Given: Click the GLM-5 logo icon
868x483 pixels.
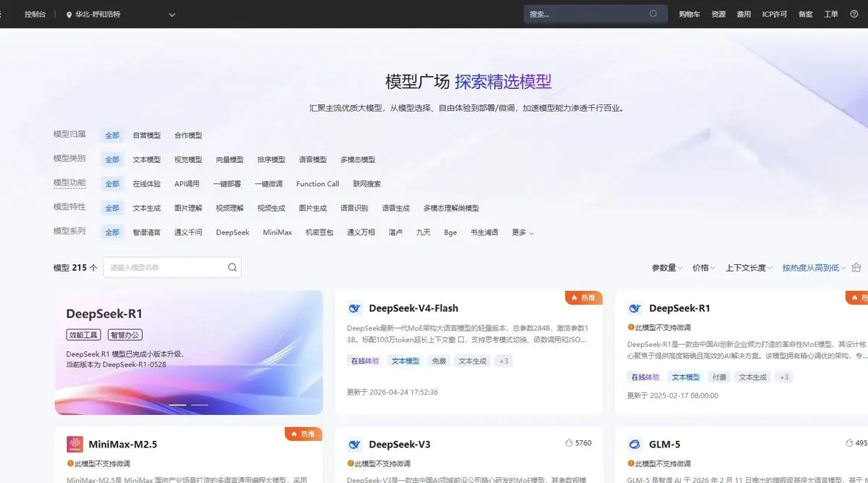Looking at the screenshot, I should tap(635, 444).
